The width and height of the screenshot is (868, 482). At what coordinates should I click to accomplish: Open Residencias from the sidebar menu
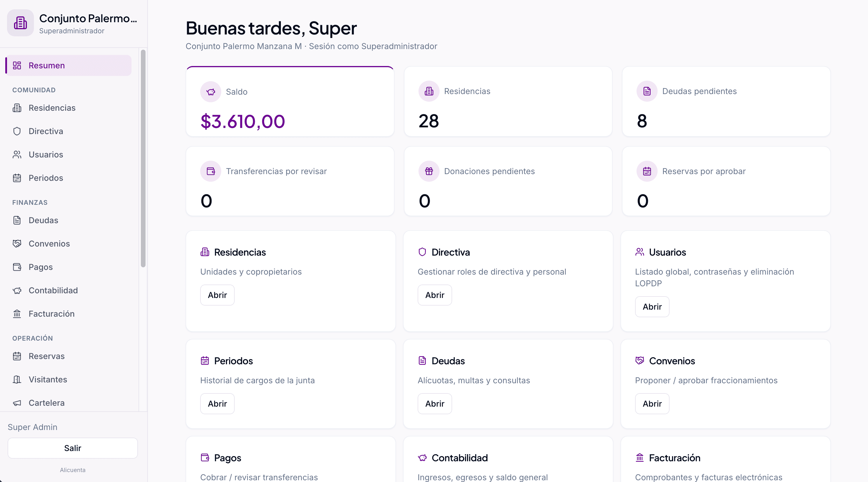click(68, 108)
